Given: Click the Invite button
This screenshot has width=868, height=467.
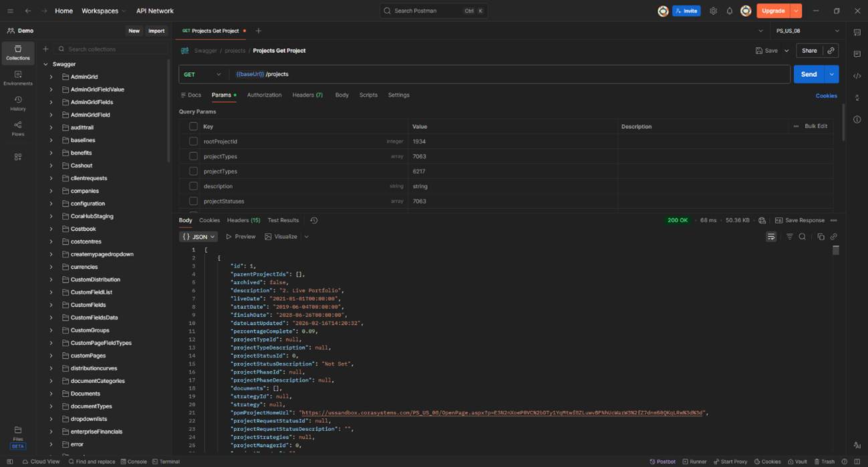Looking at the screenshot, I should click(x=686, y=11).
